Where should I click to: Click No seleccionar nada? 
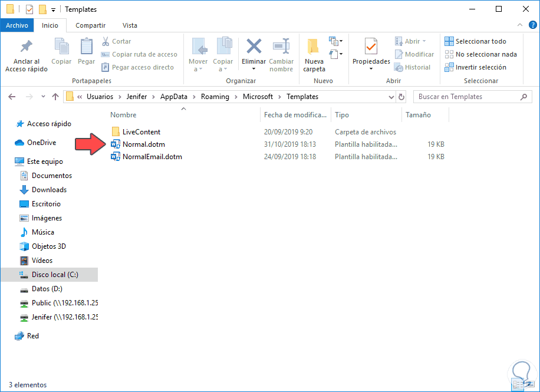[481, 54]
